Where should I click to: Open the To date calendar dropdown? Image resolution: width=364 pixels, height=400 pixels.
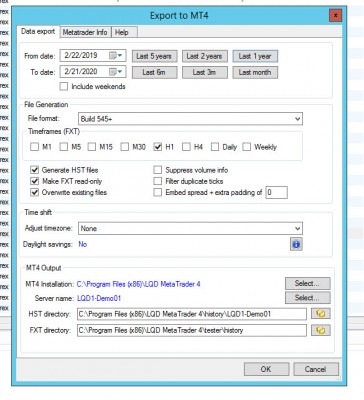coord(116,72)
